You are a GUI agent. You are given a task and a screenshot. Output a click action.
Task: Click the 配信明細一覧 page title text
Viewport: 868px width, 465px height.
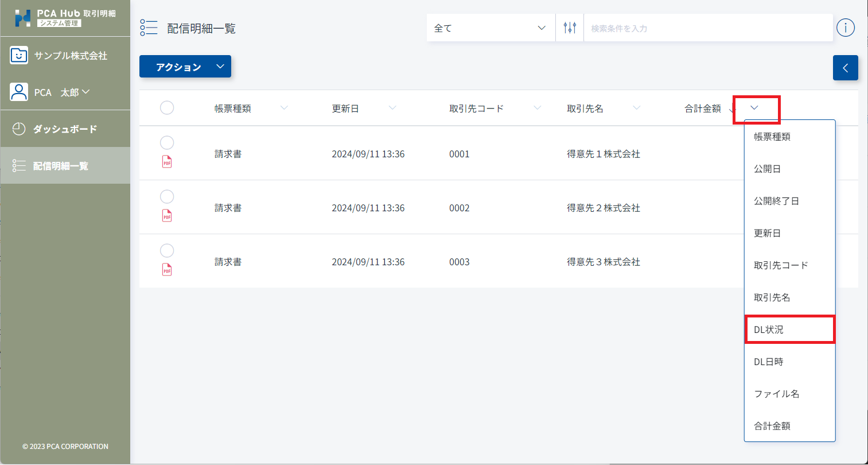pyautogui.click(x=201, y=29)
